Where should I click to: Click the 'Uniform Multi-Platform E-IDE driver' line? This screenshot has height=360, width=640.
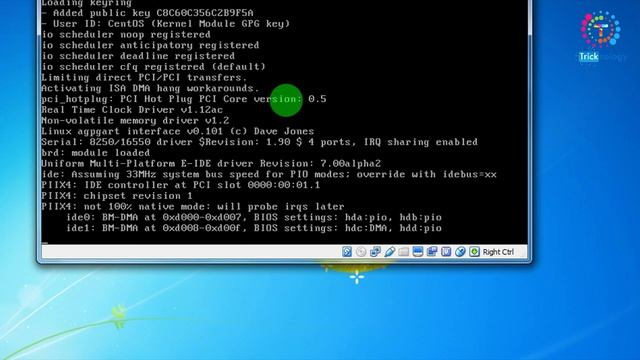pyautogui.click(x=211, y=163)
